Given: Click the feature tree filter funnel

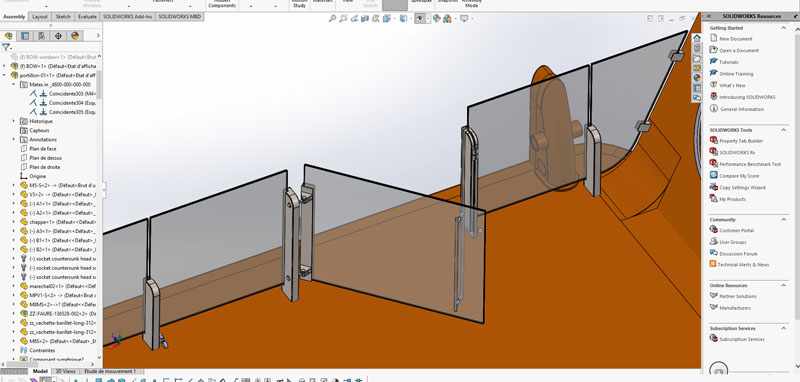Looking at the screenshot, I should 6,47.
